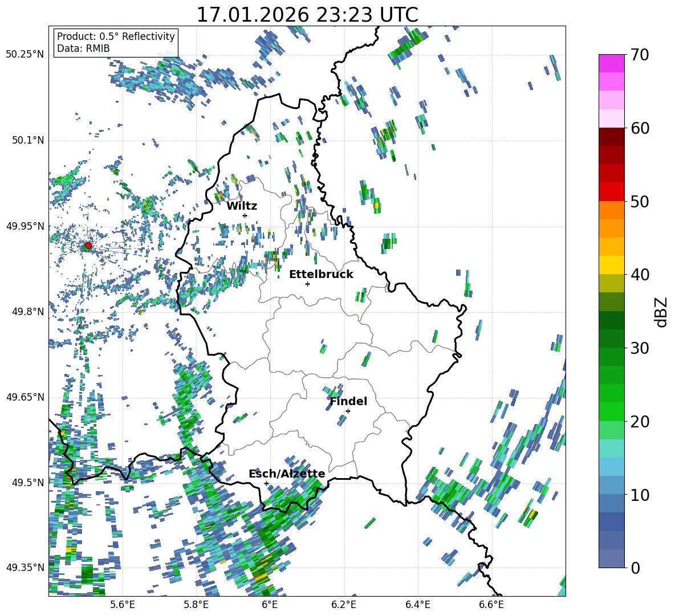Click the Findel station cross marker
Image resolution: width=675 pixels, height=616 pixels.
(348, 411)
